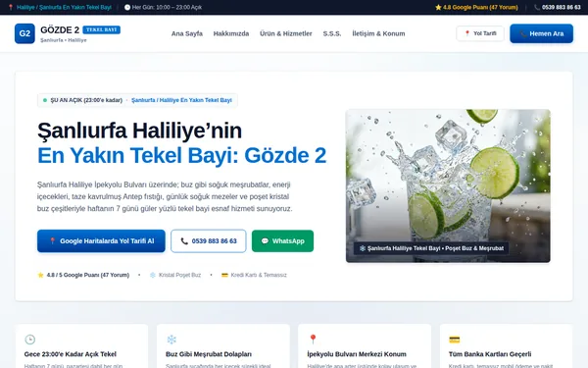Image resolution: width=588 pixels, height=368 pixels.
Task: Click the snowflake icon beside Kristal Poşet Buz
Action: tap(153, 275)
